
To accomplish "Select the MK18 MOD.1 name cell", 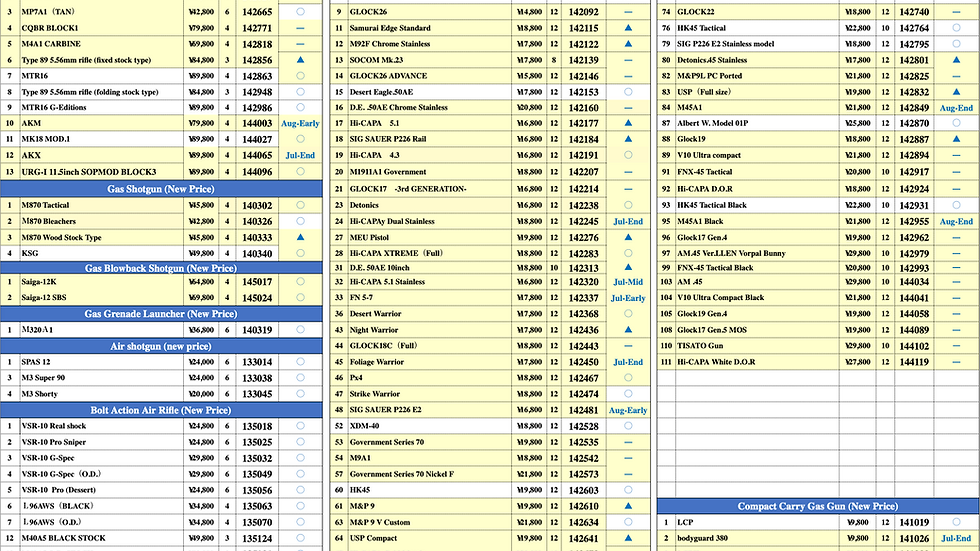I will point(101,139).
